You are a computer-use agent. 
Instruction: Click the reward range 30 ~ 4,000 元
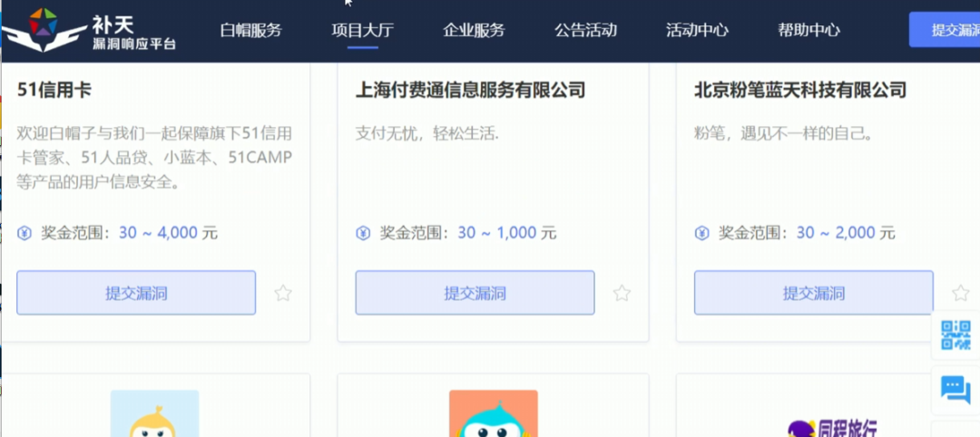tap(168, 234)
